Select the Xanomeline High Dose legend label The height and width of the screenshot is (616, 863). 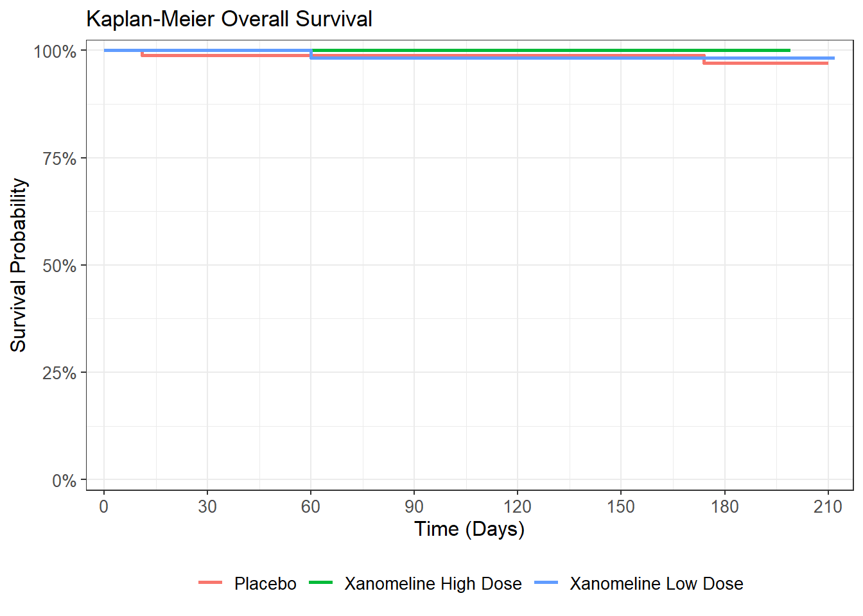[x=433, y=584]
